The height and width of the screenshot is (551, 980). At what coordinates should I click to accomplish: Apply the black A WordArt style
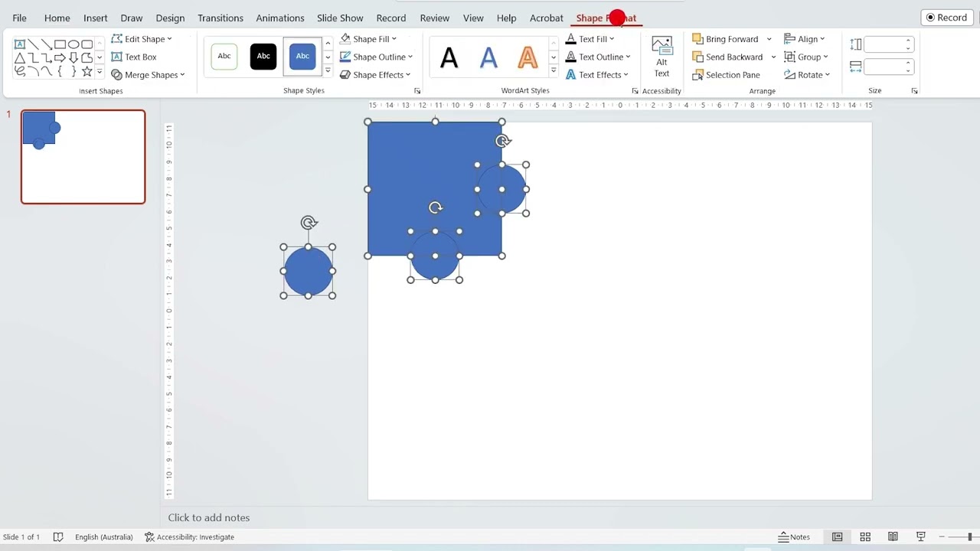pos(449,57)
